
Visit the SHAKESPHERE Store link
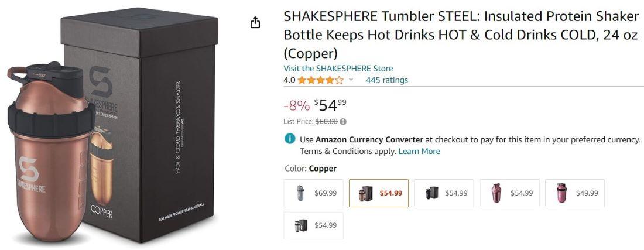coord(338,69)
